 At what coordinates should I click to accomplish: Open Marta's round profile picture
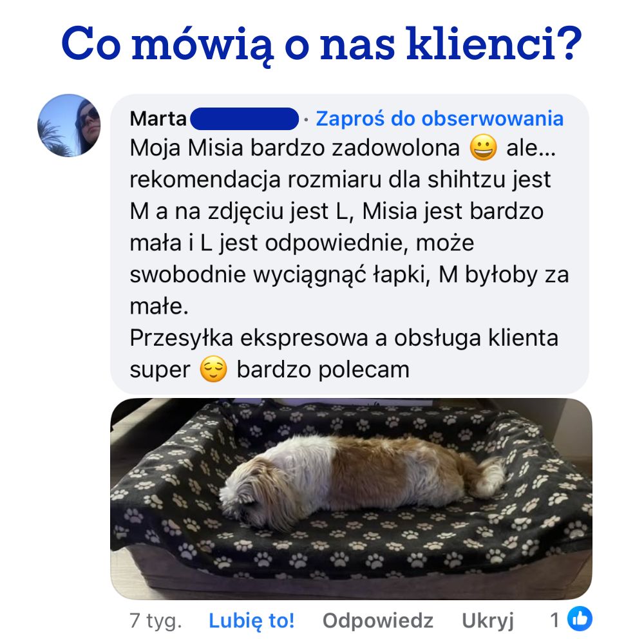tap(69, 126)
